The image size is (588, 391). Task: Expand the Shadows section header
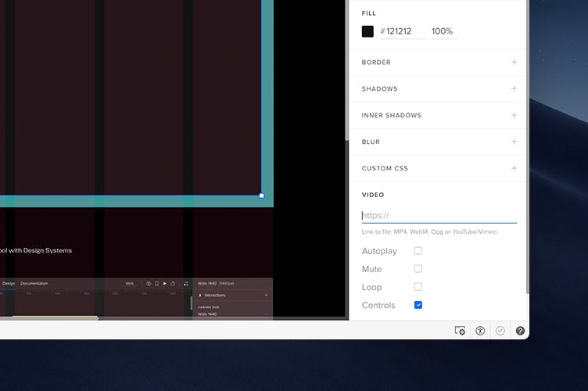pyautogui.click(x=379, y=89)
